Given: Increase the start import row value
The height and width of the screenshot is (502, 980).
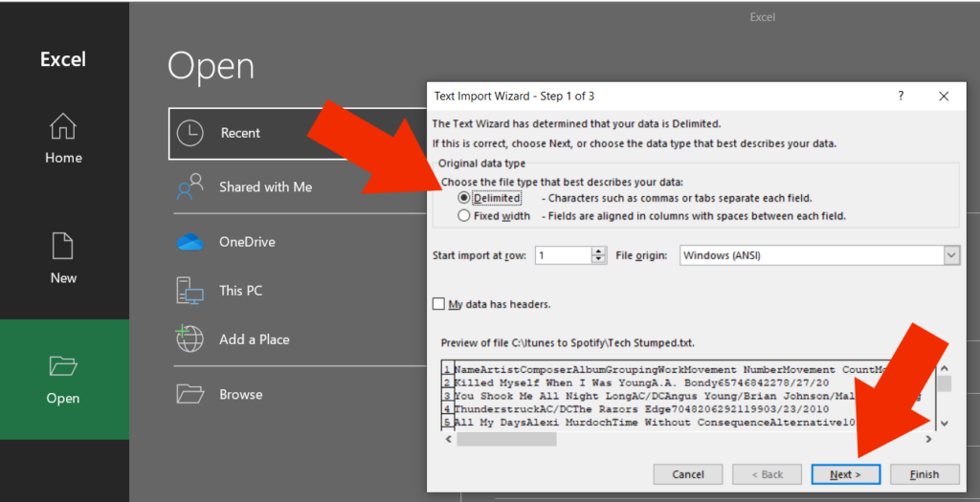Looking at the screenshot, I should (599, 251).
